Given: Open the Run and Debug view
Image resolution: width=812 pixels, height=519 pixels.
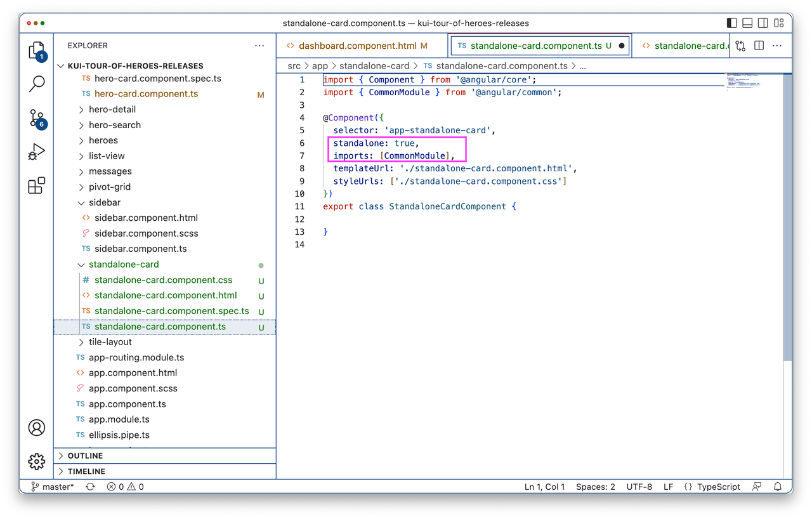Looking at the screenshot, I should (37, 152).
